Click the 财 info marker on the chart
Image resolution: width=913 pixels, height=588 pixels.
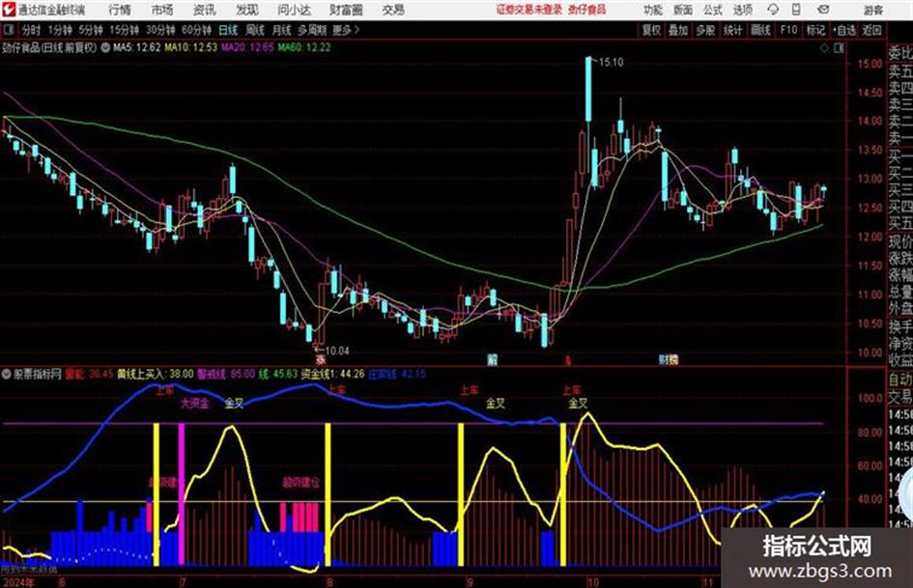point(664,360)
